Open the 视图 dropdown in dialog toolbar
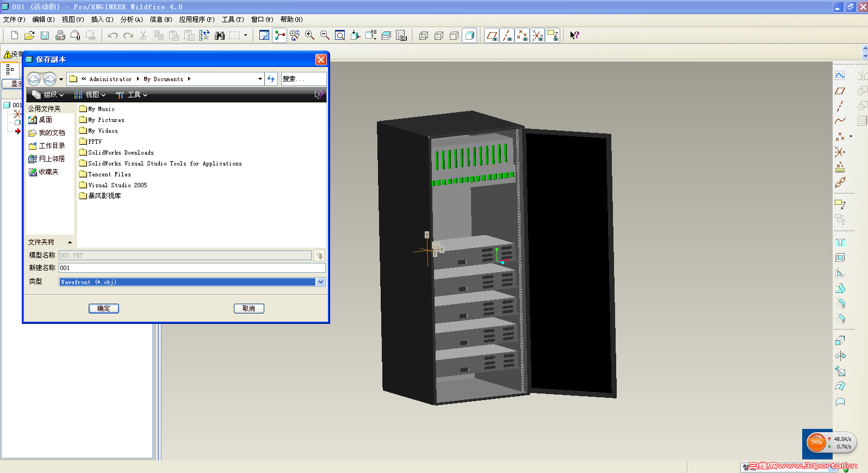The height and width of the screenshot is (473, 868). click(x=90, y=95)
